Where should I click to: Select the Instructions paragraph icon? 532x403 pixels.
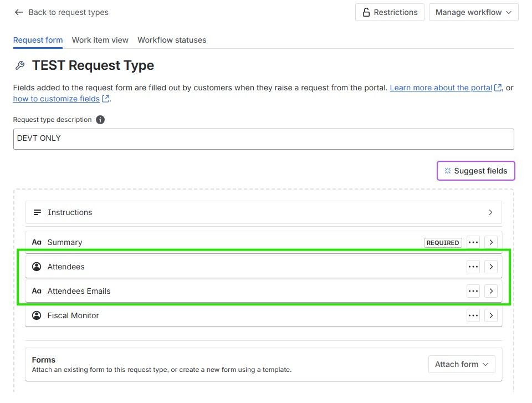pyautogui.click(x=37, y=212)
